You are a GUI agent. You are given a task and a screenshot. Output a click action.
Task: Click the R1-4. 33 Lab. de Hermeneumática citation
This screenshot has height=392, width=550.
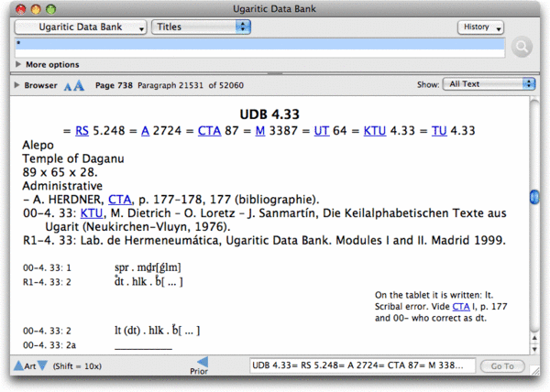265,240
